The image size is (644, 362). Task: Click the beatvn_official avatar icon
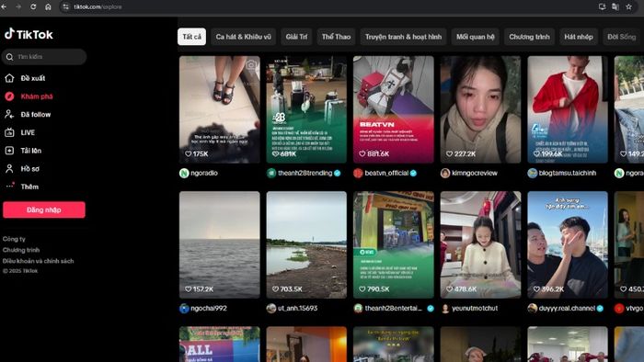358,173
